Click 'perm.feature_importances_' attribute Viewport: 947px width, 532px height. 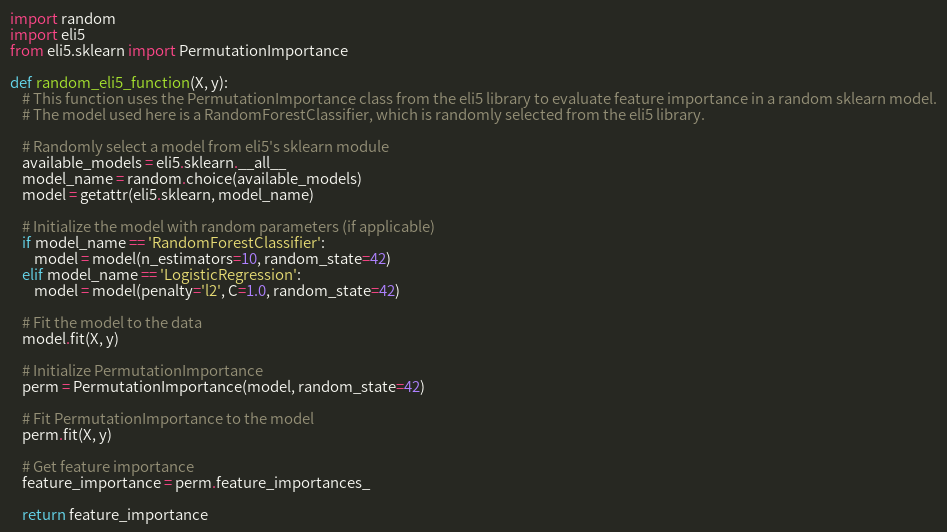(272, 483)
